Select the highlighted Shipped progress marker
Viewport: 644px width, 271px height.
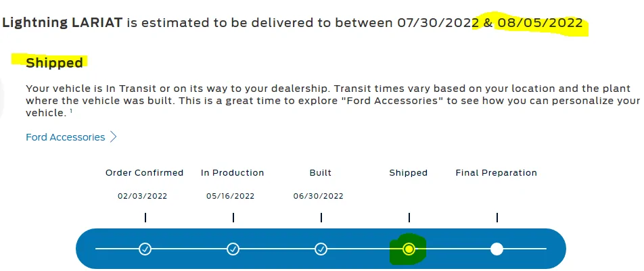coord(409,249)
